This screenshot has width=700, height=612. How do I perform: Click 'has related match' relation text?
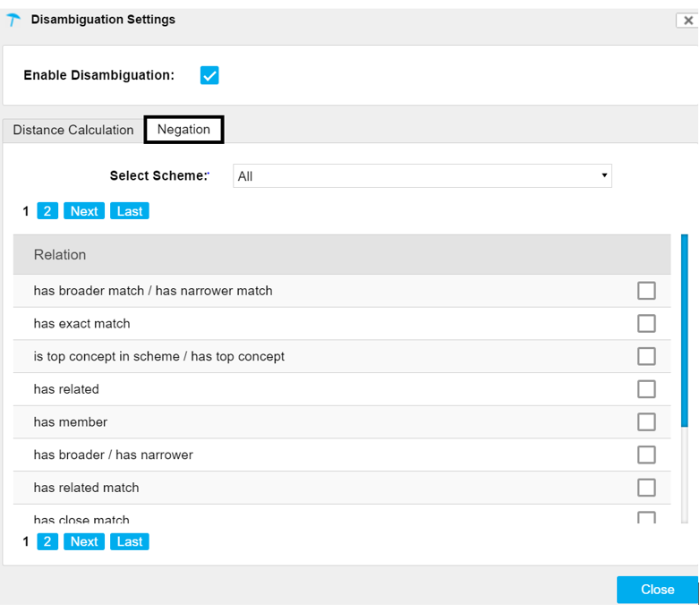click(x=87, y=488)
